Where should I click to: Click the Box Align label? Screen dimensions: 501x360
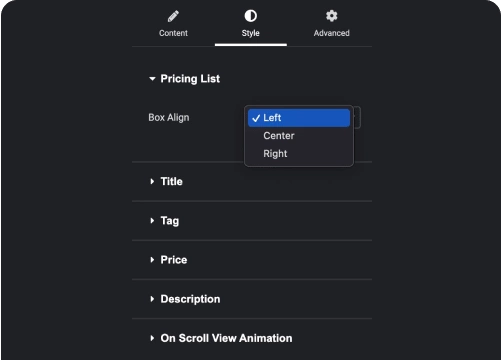click(x=169, y=117)
